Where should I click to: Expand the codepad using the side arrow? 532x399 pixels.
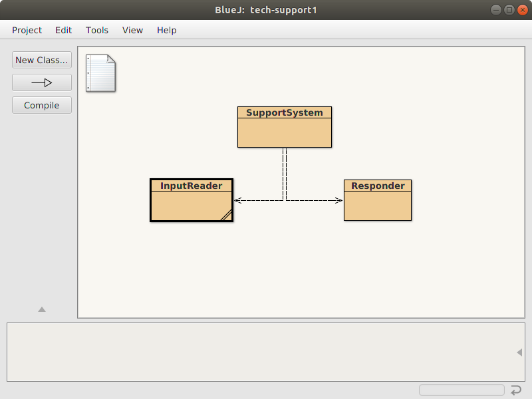tap(518, 352)
